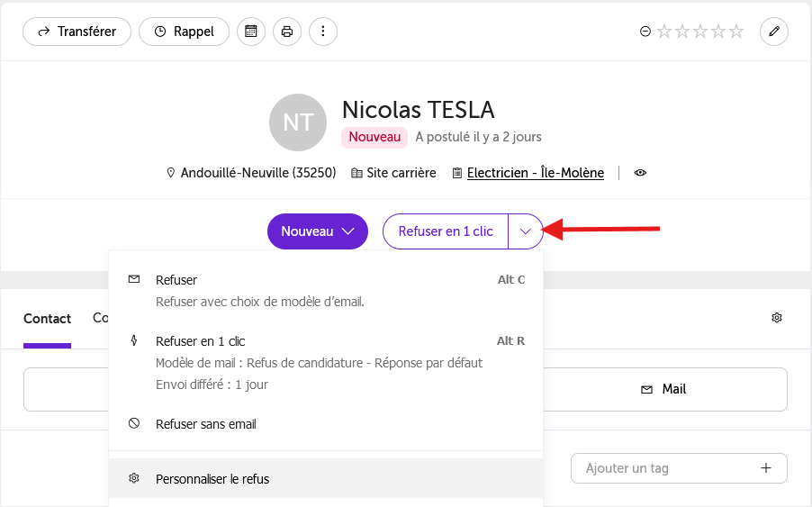The height and width of the screenshot is (507, 812).
Task: Click the NT avatar circle
Action: coord(298,122)
